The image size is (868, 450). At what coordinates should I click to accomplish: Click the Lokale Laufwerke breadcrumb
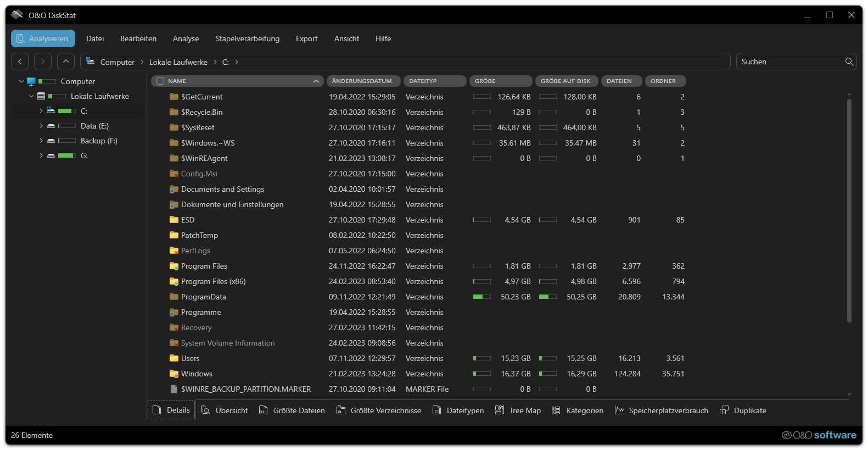[178, 62]
